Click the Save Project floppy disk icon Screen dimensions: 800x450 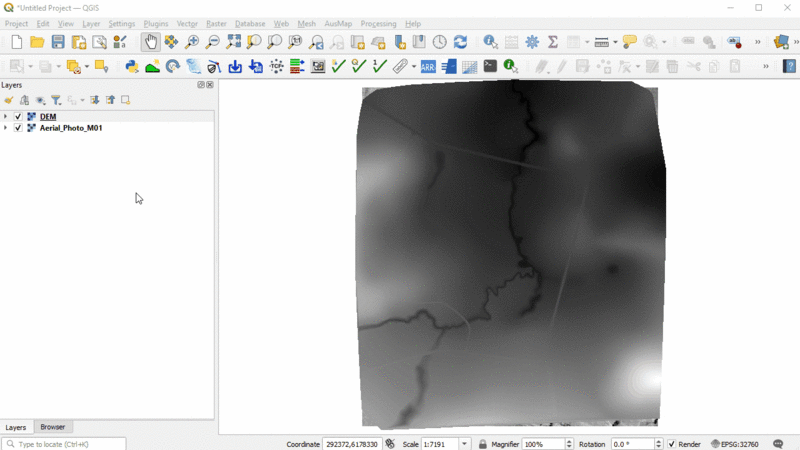point(58,42)
